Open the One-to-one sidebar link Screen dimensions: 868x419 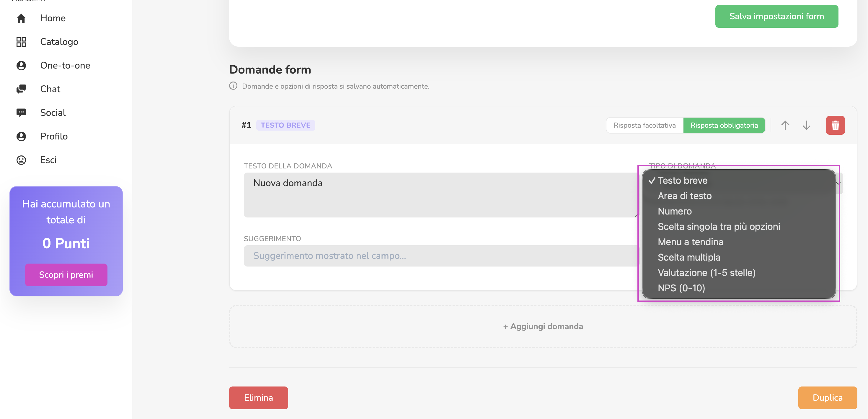pyautogui.click(x=65, y=65)
